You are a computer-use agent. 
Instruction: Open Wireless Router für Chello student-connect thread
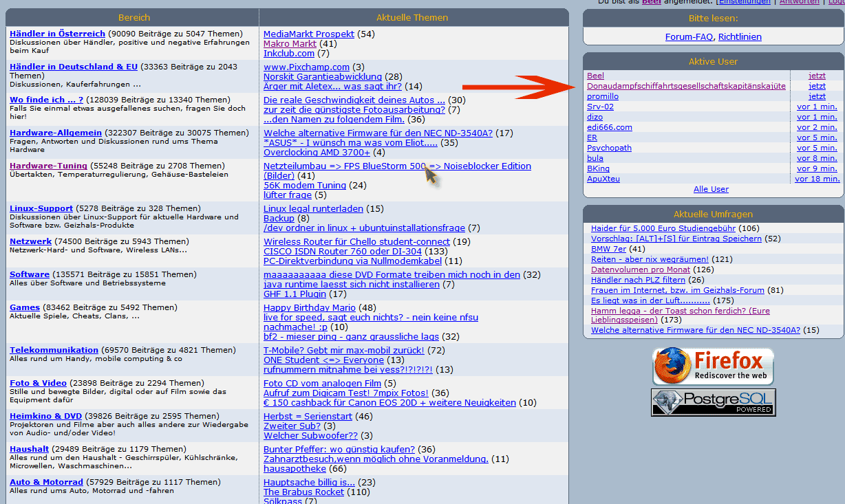coord(356,241)
